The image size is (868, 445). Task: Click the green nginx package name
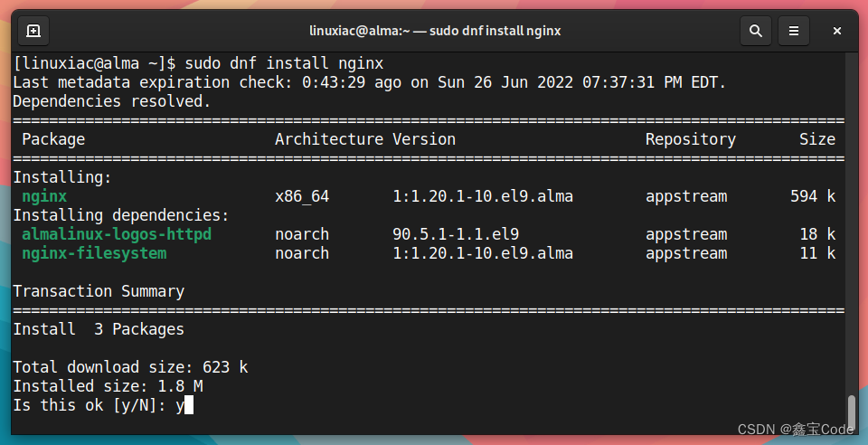tap(44, 196)
